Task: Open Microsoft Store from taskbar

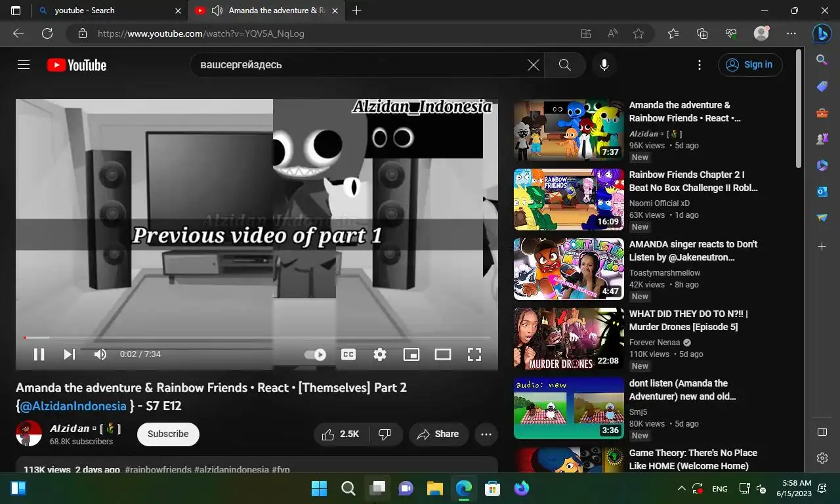Action: pyautogui.click(x=492, y=488)
